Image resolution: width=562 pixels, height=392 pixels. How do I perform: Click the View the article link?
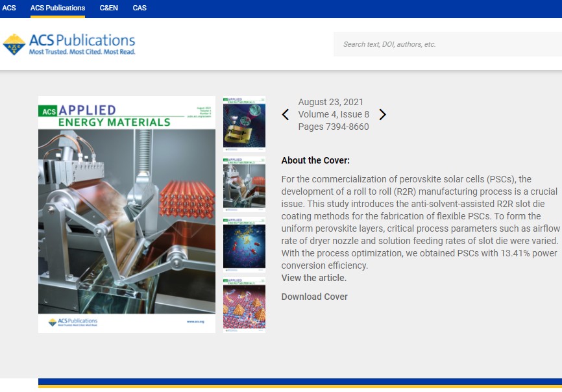tap(313, 278)
